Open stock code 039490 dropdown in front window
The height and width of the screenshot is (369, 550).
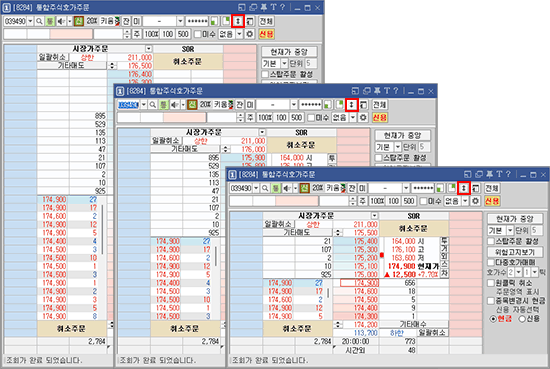point(256,188)
